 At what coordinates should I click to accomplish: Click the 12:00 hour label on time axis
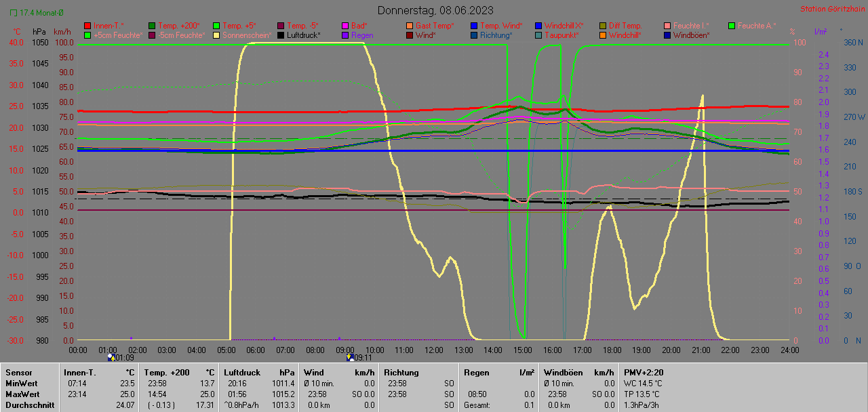(434, 350)
